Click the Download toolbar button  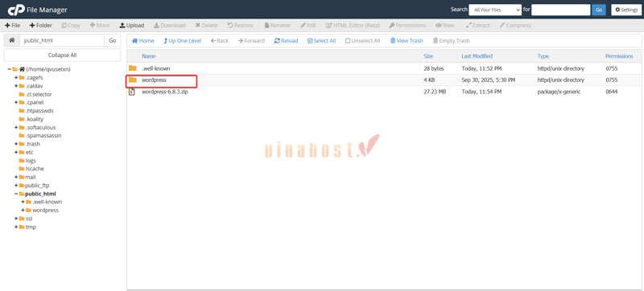coord(170,26)
